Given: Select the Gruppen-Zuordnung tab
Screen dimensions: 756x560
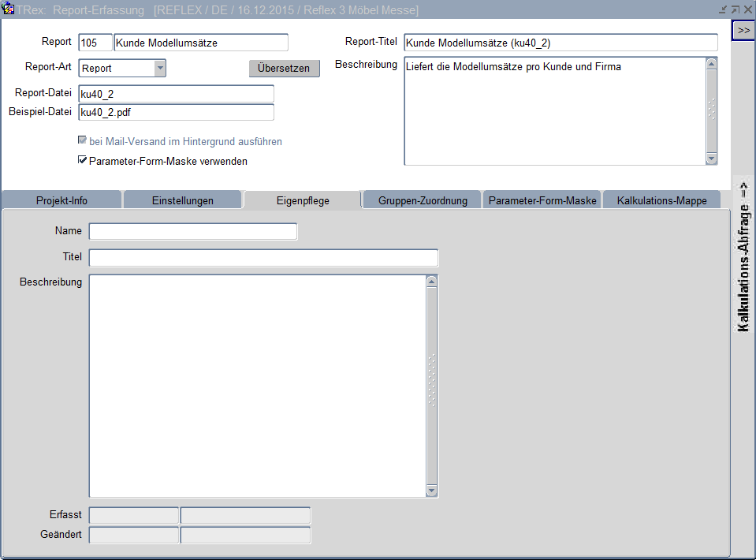Looking at the screenshot, I should tap(423, 200).
